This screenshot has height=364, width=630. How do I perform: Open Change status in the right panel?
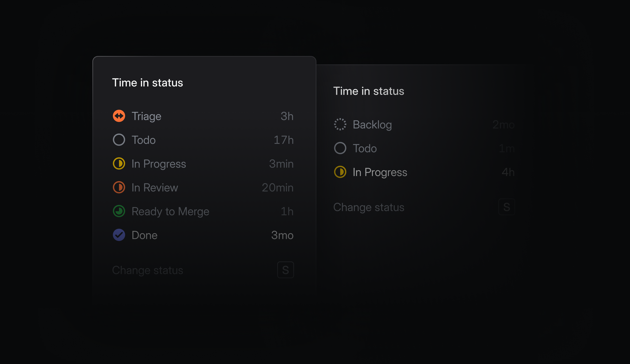coord(369,207)
